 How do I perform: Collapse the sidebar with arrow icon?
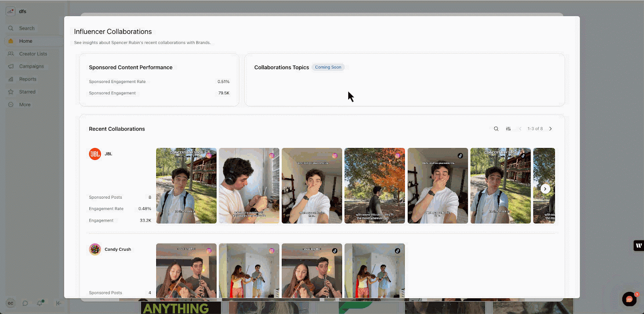point(59,303)
